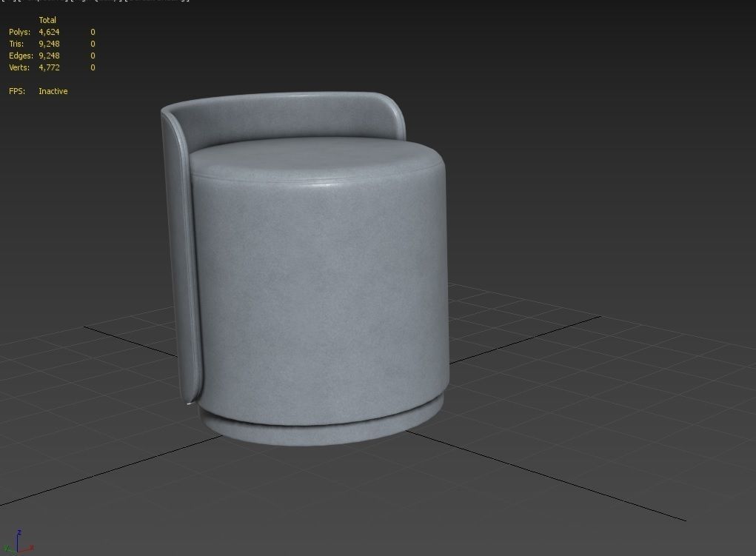The height and width of the screenshot is (556, 756).
Task: Click the 'FPS:' statistics label
Action: point(17,91)
